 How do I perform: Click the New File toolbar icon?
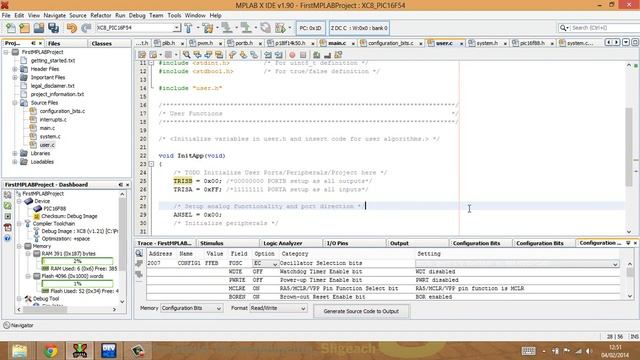pos(11,28)
